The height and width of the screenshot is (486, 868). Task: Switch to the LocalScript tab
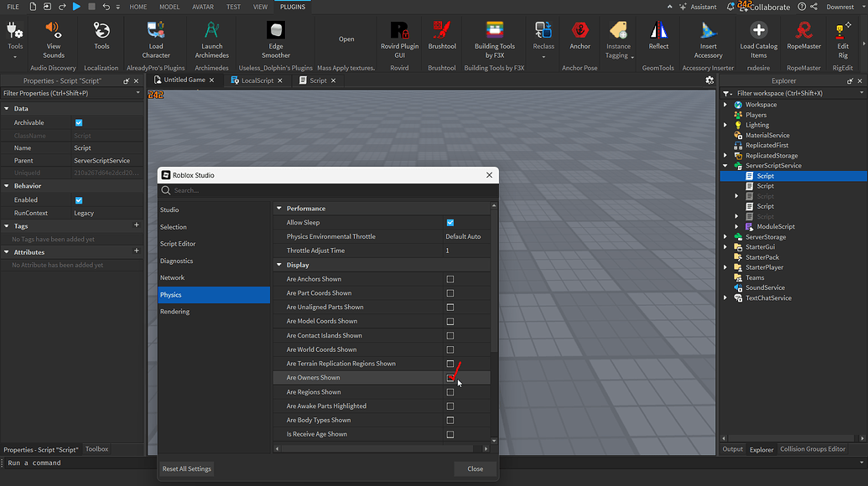pos(257,80)
